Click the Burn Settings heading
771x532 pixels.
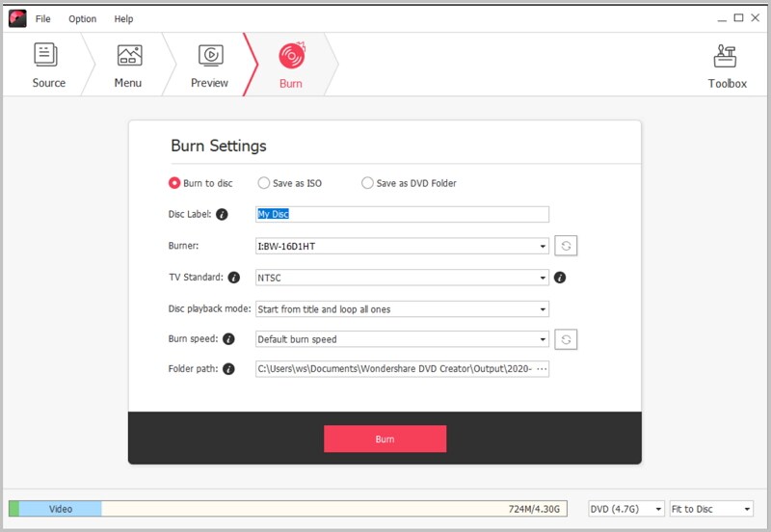point(219,146)
